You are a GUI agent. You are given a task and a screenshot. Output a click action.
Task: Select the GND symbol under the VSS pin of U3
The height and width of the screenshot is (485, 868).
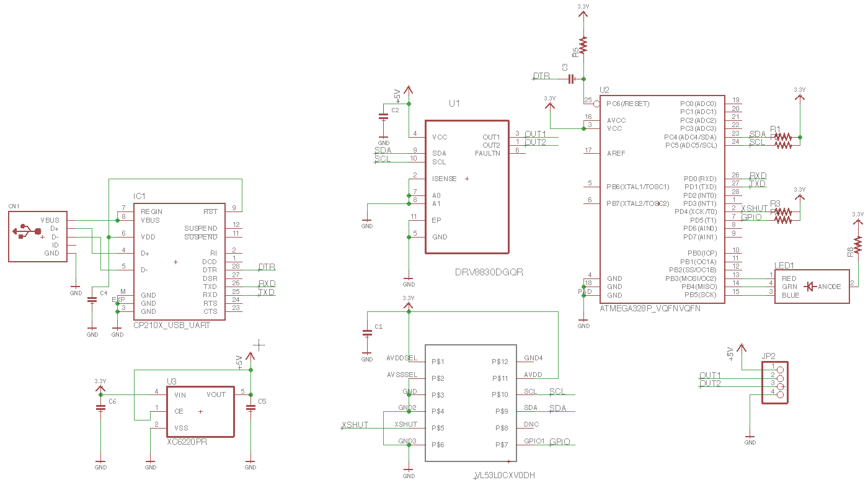click(151, 464)
